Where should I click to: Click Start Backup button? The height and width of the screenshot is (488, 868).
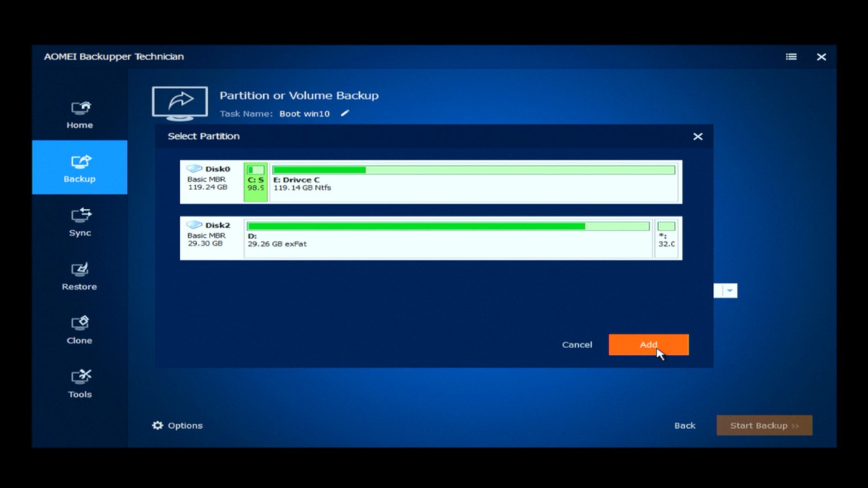pyautogui.click(x=764, y=425)
